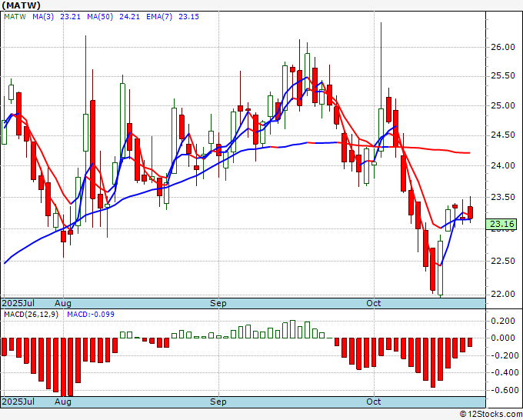Screen dimensions: 523x420
Task: Select the MA(50) legend label
Action: pos(100,17)
